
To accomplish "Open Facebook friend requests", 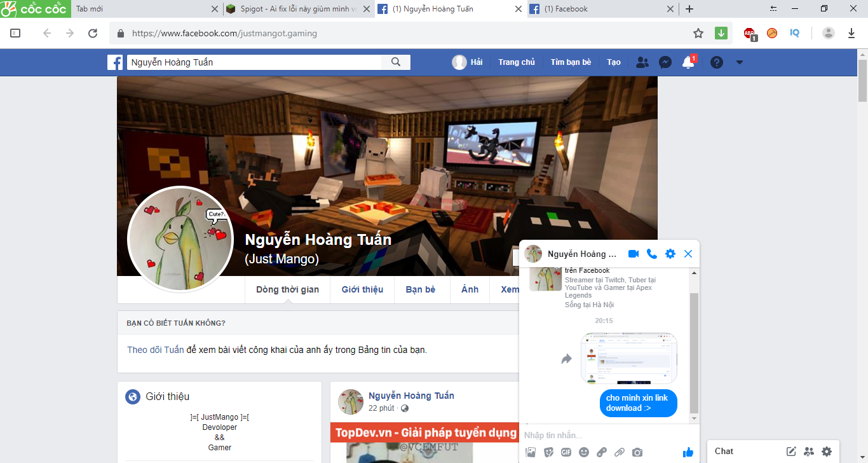I will pos(642,62).
